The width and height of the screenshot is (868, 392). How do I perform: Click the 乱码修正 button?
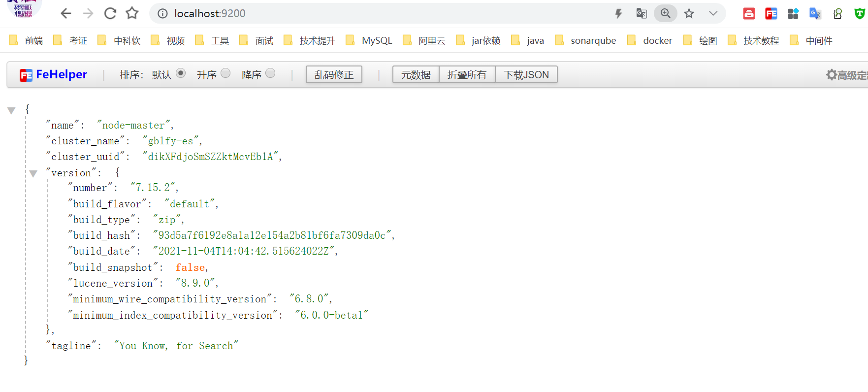pyautogui.click(x=334, y=74)
